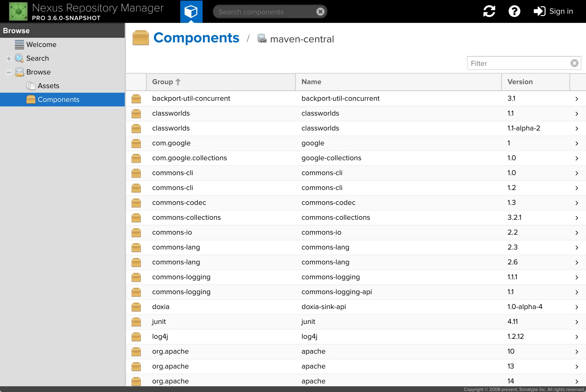The image size is (586, 392).
Task: Click component icon for backport-util-concurrent row
Action: point(136,99)
